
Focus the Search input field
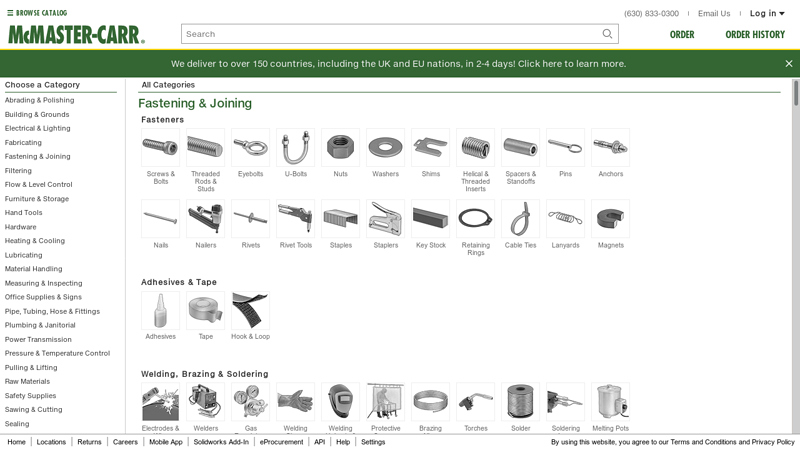(391, 34)
